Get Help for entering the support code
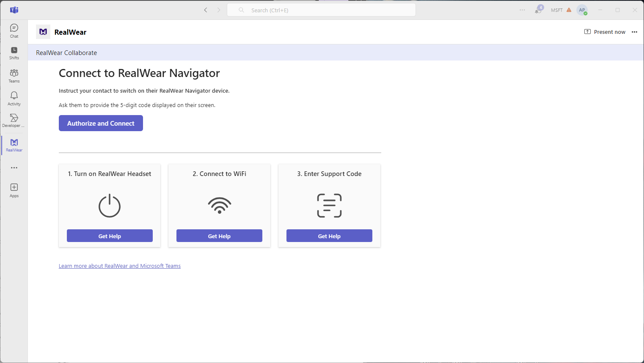 [329, 236]
